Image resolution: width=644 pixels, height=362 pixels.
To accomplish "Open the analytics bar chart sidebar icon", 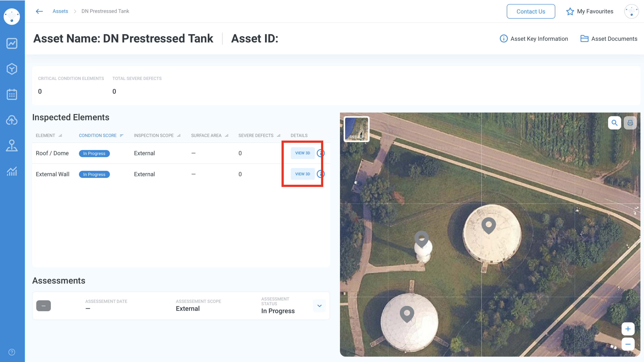I will point(12,171).
